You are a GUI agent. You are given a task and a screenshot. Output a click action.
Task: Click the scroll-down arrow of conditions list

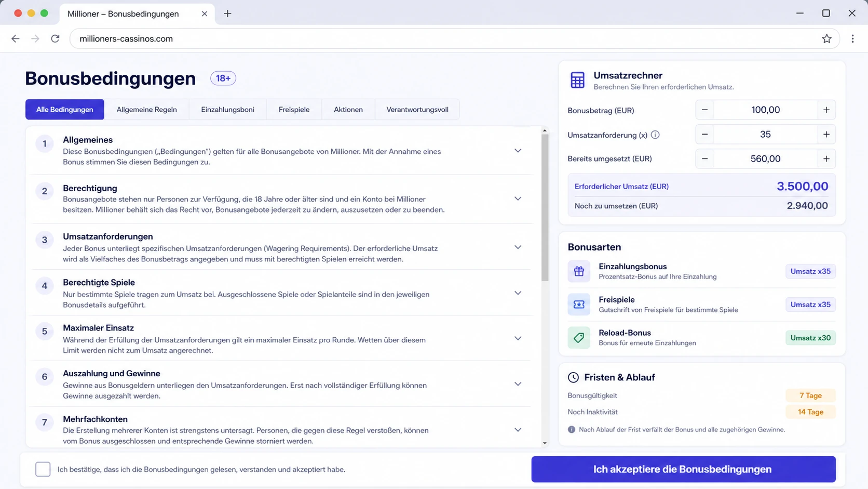click(x=545, y=443)
